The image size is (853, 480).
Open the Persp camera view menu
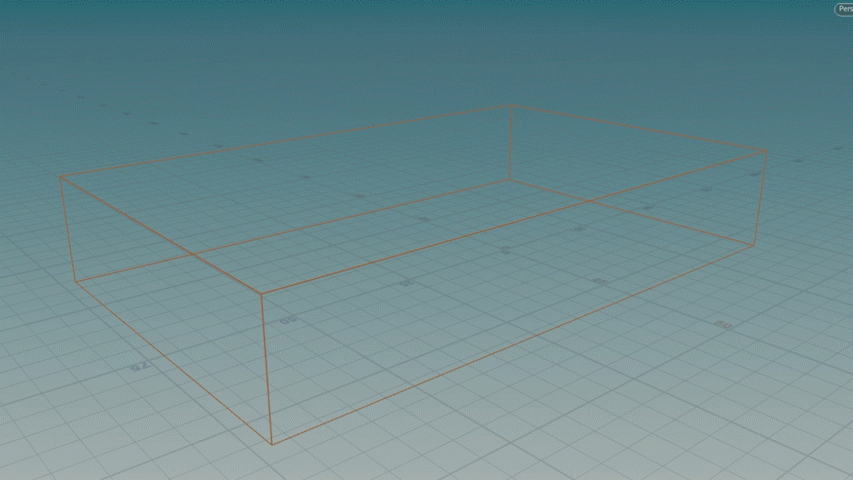(x=844, y=9)
